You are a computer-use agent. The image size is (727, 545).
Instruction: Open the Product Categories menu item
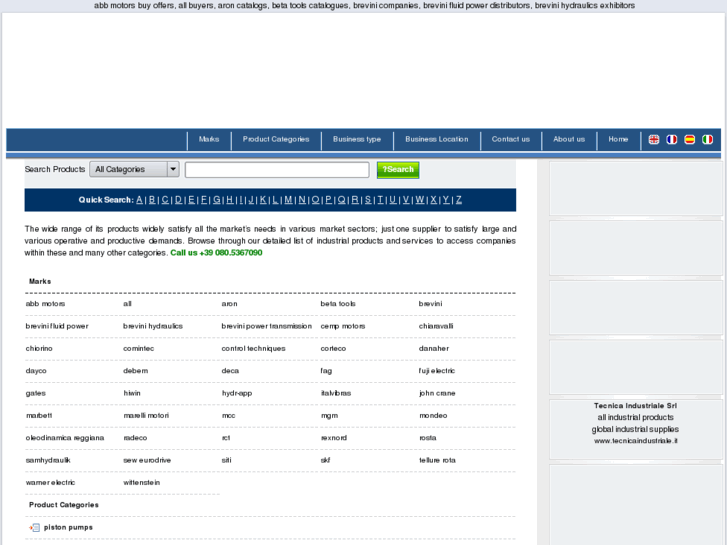tap(276, 139)
